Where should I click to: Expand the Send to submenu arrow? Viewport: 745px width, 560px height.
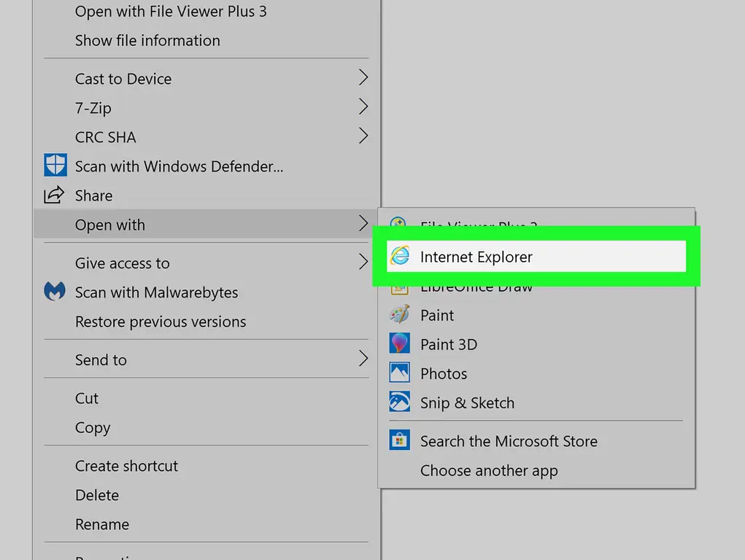pyautogui.click(x=363, y=359)
